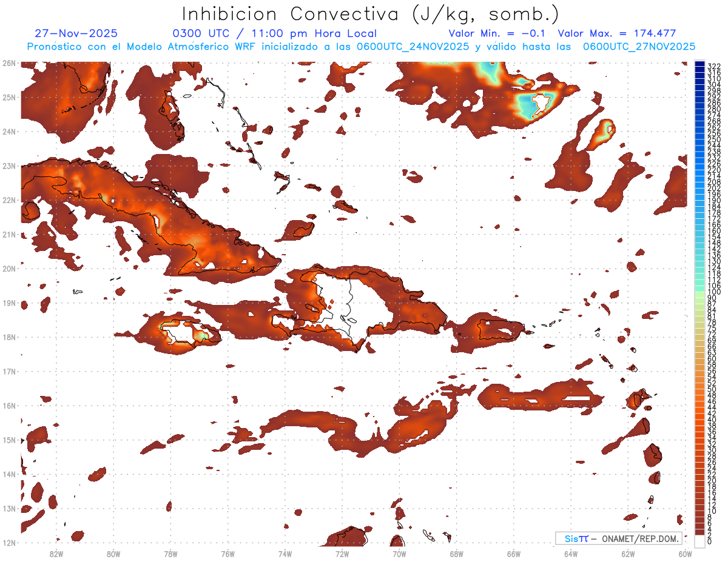Click the 18N latitude label
This screenshot has width=728, height=562.
9,337
